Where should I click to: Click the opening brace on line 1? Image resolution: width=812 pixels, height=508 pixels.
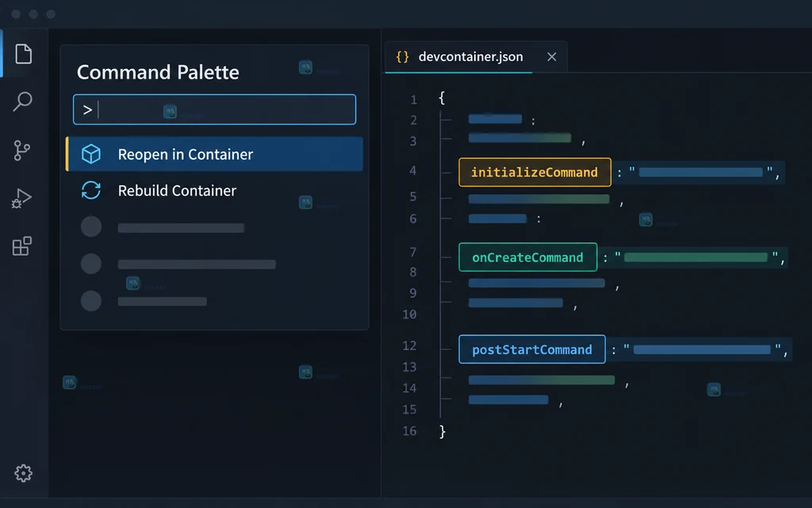[442, 98]
